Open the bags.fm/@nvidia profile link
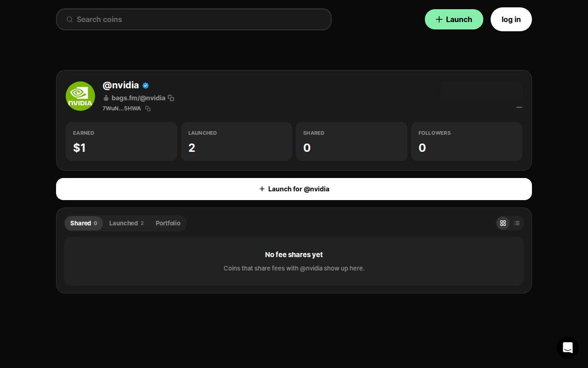588x368 pixels. [x=138, y=98]
